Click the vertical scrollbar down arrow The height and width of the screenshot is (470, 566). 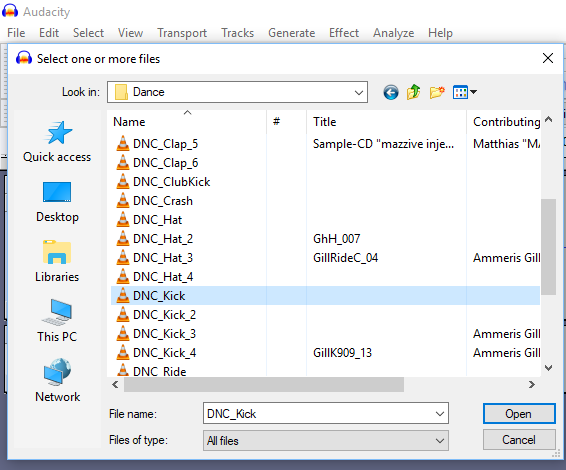(x=548, y=368)
